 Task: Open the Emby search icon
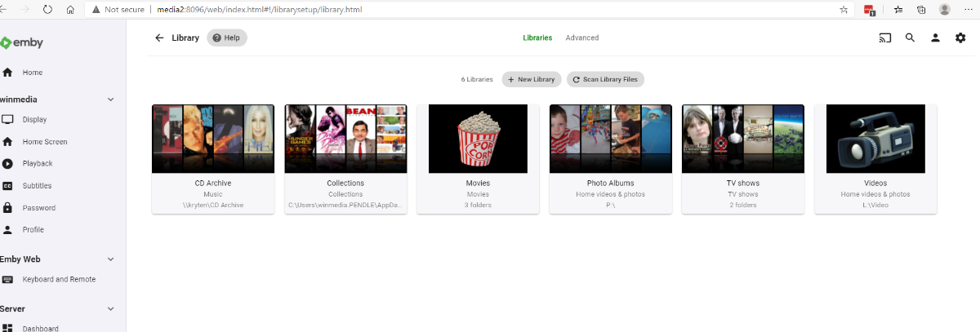pyautogui.click(x=910, y=38)
